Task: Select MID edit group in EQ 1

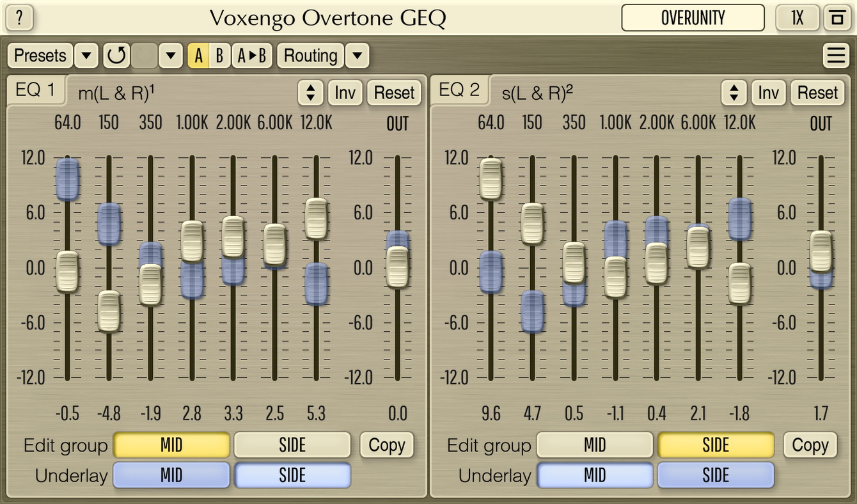Action: coord(171,445)
